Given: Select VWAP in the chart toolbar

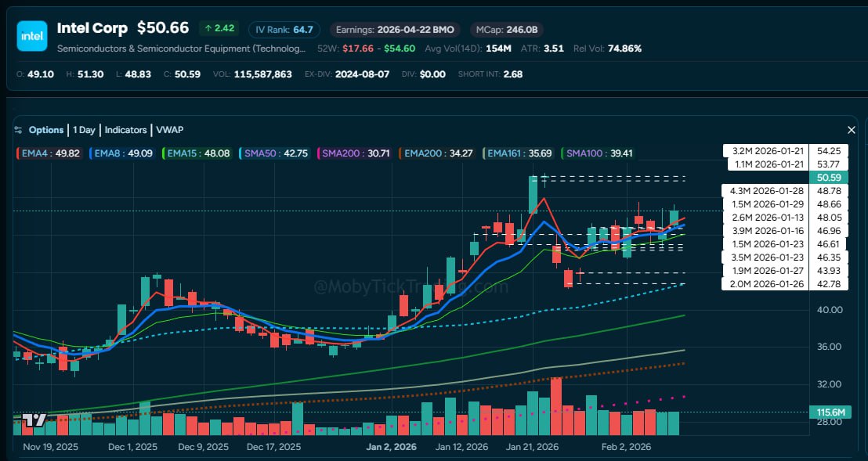Looking at the screenshot, I should 172,129.
